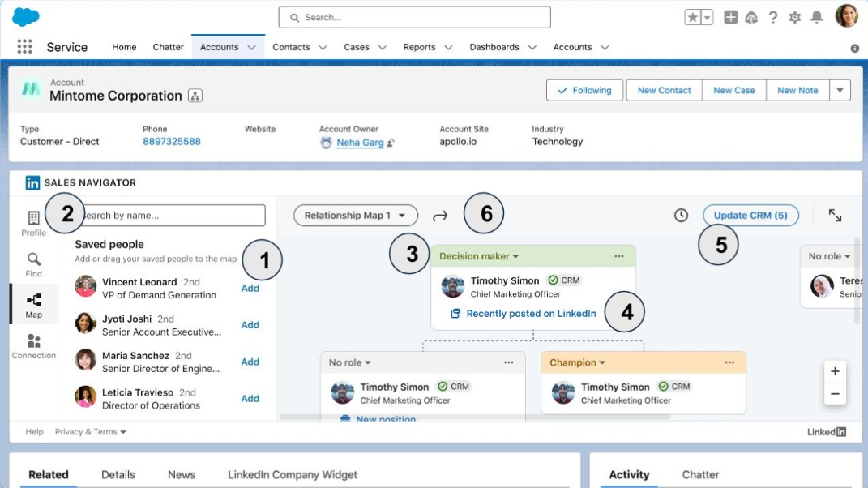Open the Contacts navigation tab
The height and width of the screenshot is (488, 868).
pyautogui.click(x=291, y=47)
